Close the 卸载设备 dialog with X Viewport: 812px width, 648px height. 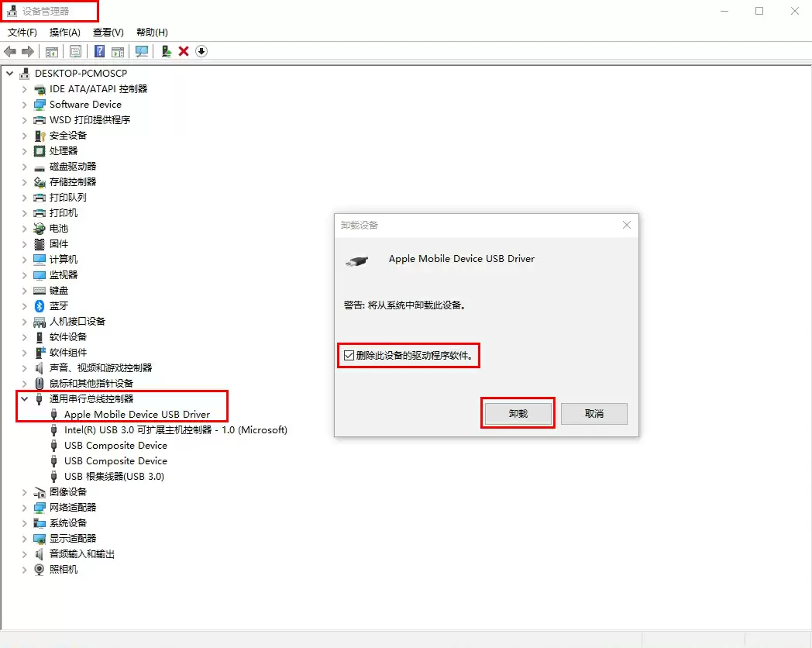coord(627,225)
